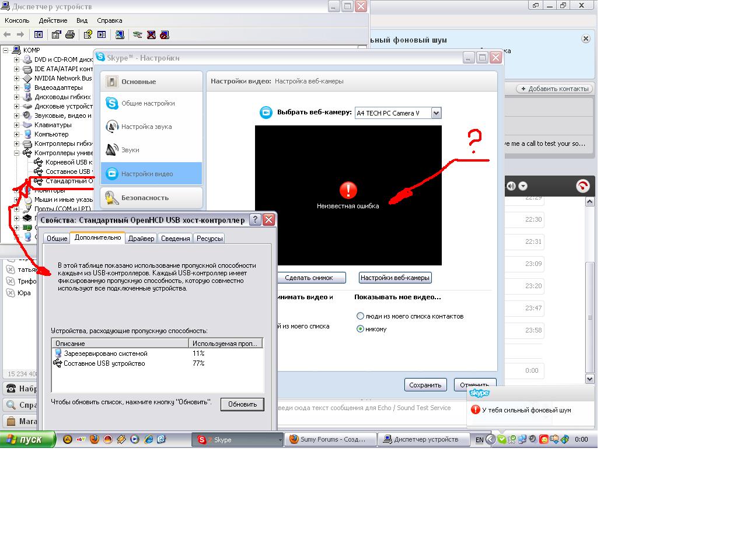Click the chat scrollbar down arrow
This screenshot has height=560, width=747.
(590, 379)
